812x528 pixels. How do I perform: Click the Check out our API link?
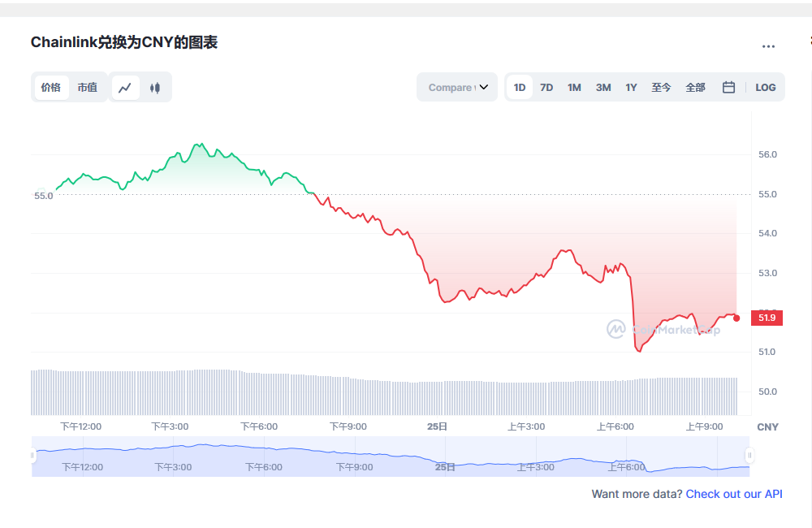pyautogui.click(x=734, y=494)
